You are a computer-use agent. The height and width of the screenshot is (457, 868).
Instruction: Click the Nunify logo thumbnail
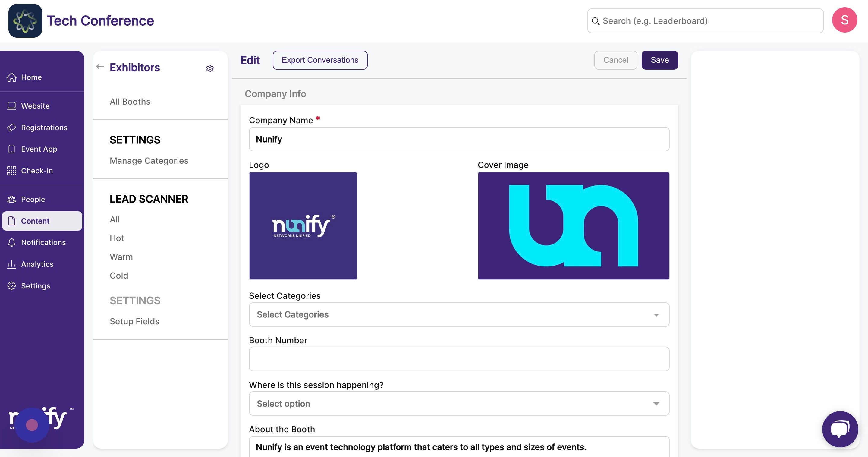pyautogui.click(x=303, y=225)
